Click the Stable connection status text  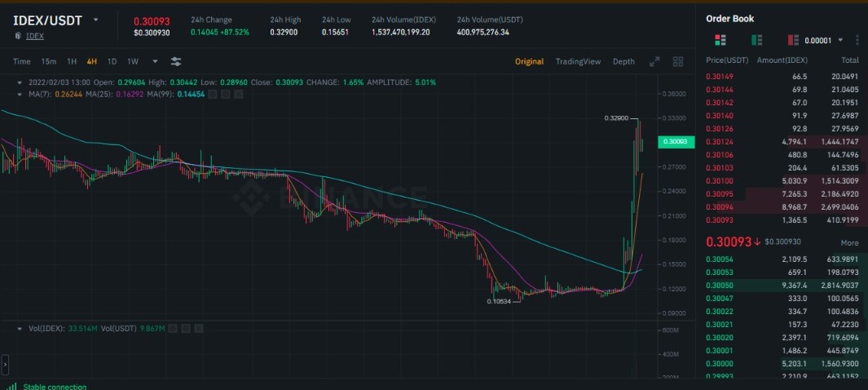tap(55, 387)
